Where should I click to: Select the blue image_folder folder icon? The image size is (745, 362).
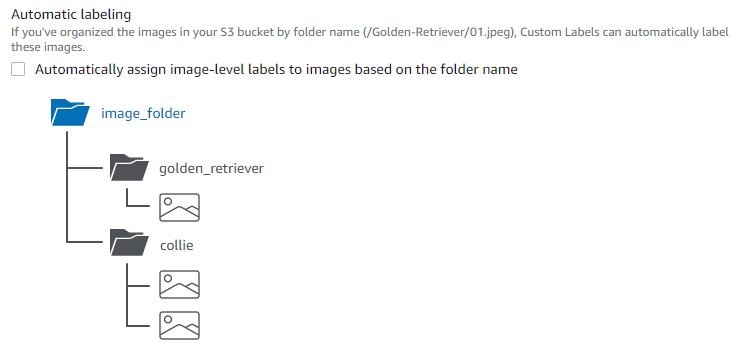tap(70, 113)
